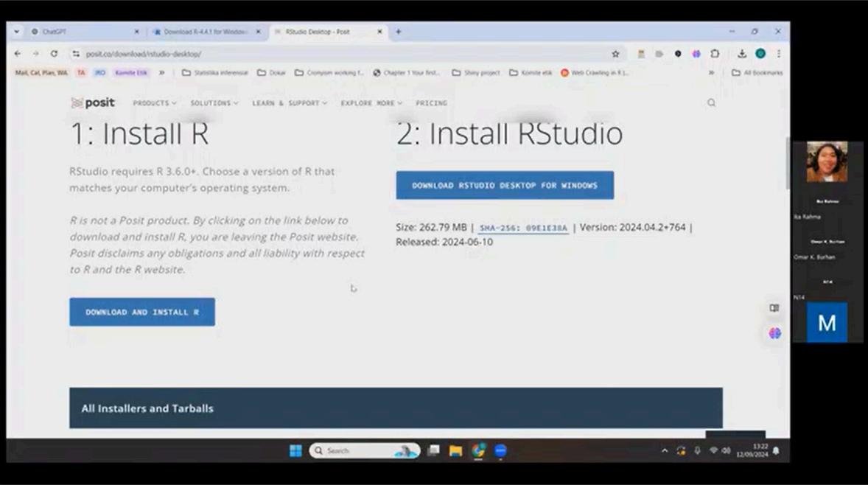Click the black circular extension icon

678,54
